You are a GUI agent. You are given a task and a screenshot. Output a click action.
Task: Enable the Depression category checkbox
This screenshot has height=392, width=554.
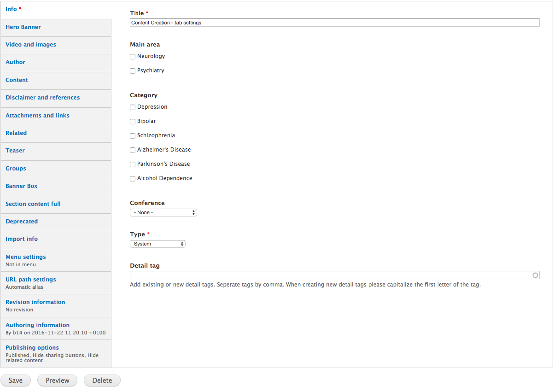pos(133,107)
